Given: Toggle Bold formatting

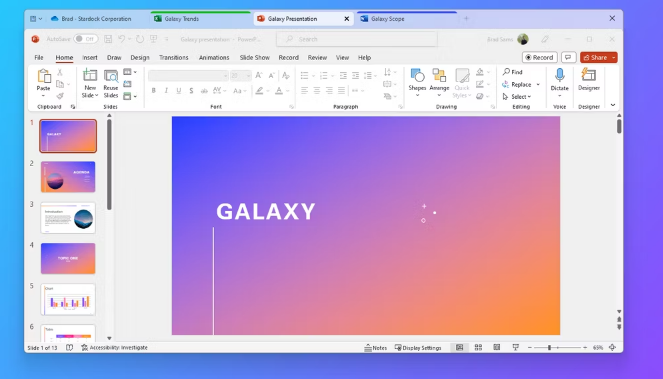Looking at the screenshot, I should coord(153,91).
